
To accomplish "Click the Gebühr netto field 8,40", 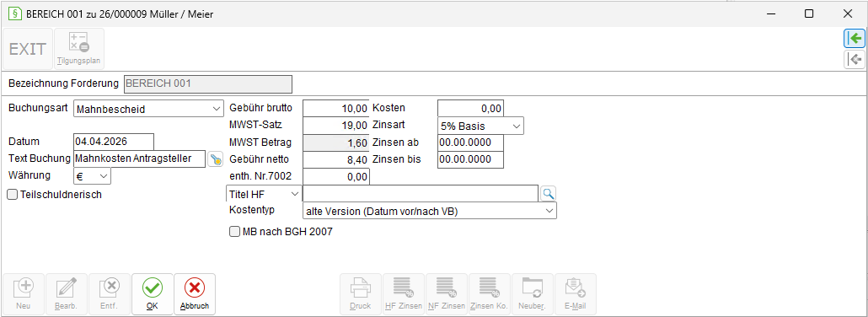I will [x=336, y=159].
